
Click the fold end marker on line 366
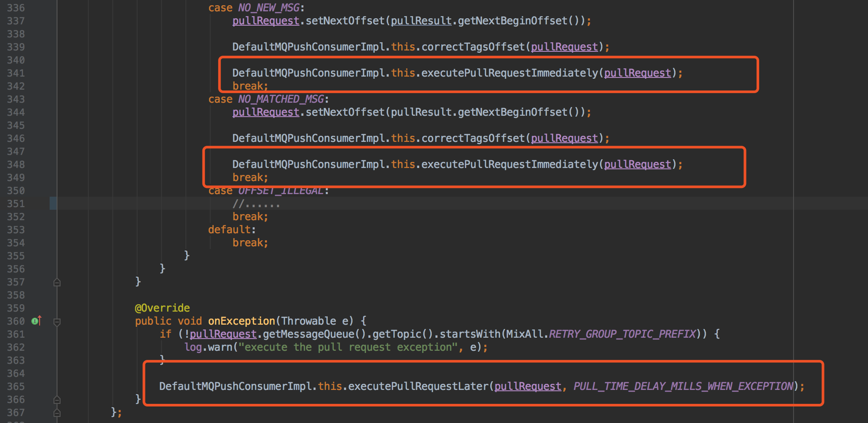57,399
